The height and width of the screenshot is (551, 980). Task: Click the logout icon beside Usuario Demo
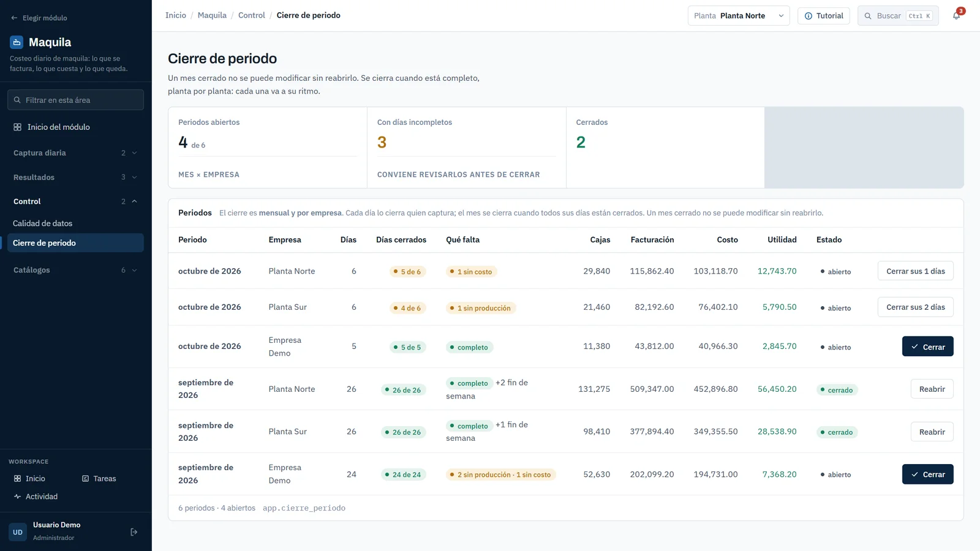[x=134, y=532]
